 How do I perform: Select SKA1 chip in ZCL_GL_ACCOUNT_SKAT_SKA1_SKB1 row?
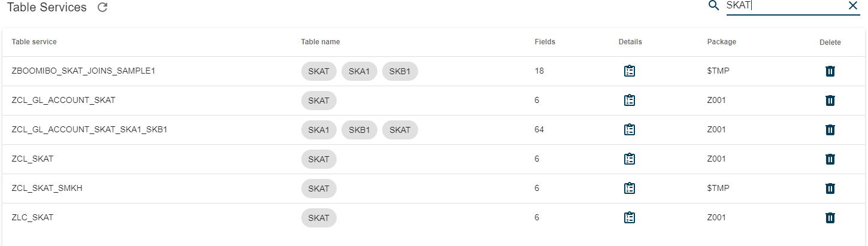[x=319, y=130]
